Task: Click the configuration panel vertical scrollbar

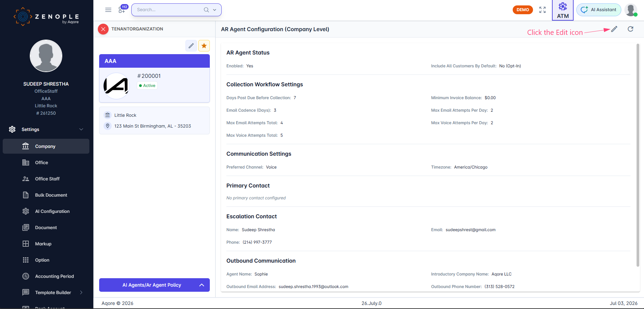Action: click(638, 155)
